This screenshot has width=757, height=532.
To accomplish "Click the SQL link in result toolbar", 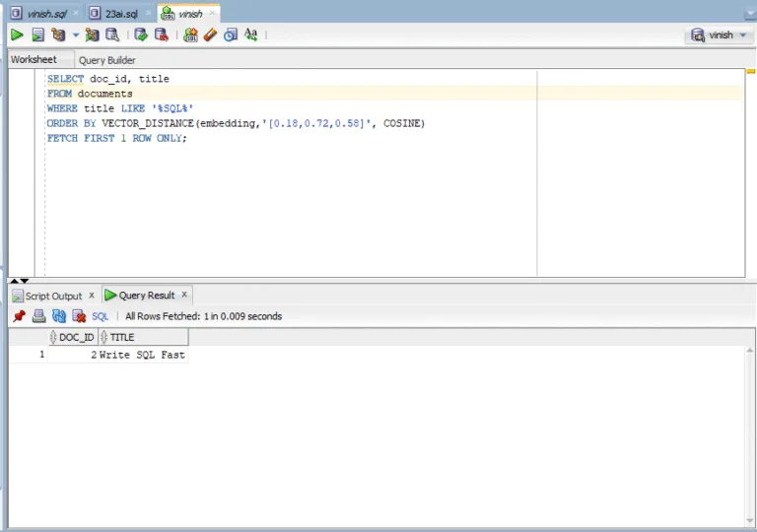I will pos(100,316).
